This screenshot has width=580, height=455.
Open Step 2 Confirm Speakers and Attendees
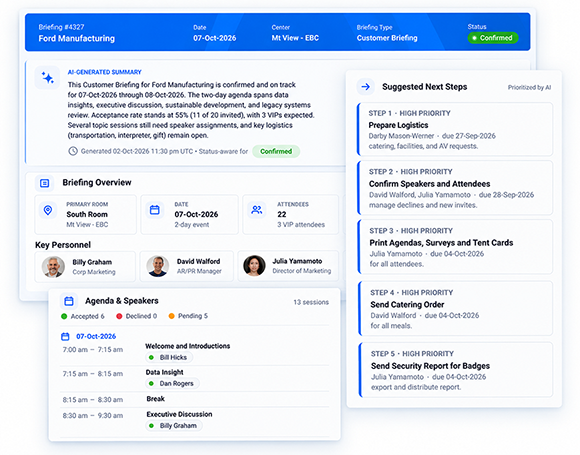[455, 188]
